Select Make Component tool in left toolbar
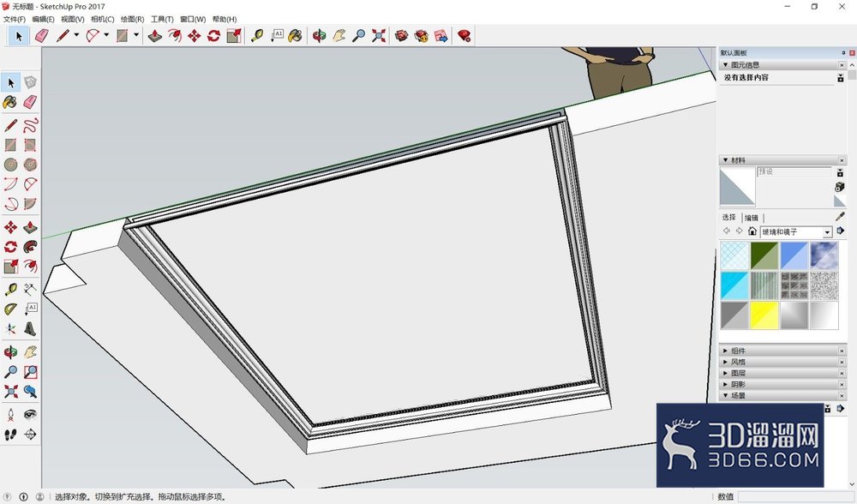Image resolution: width=857 pixels, height=504 pixels. coord(30,82)
